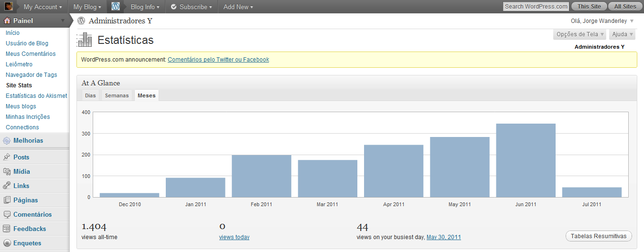
Task: Click the user avatar in admin bar
Action: point(9,7)
